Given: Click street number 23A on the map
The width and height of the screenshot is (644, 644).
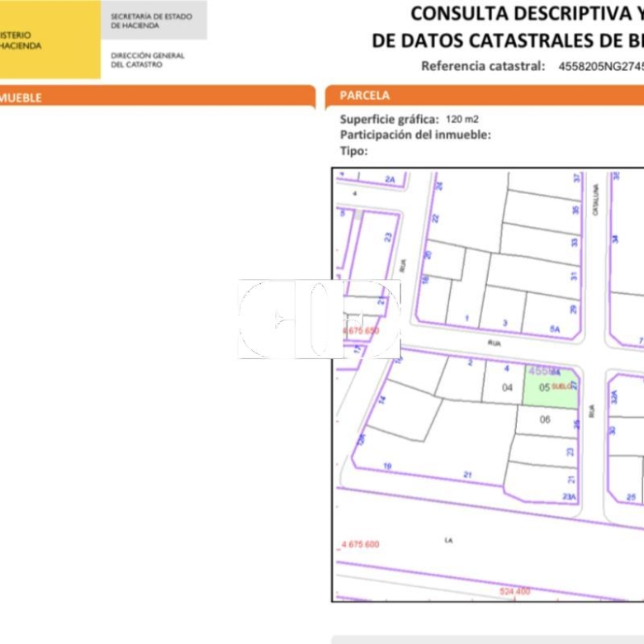Looking at the screenshot, I should [569, 496].
